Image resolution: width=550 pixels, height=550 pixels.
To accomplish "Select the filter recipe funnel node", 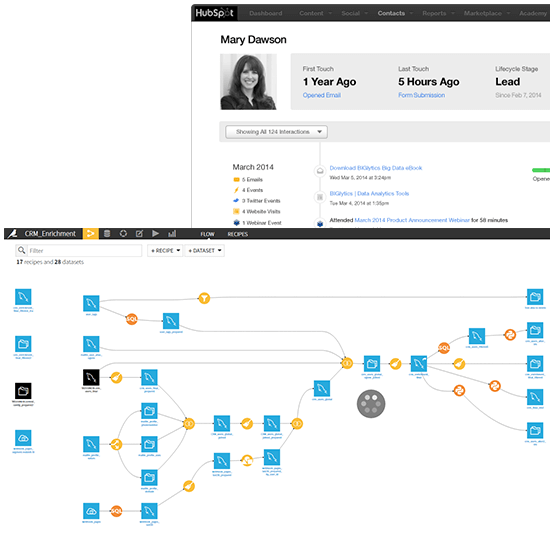I will (x=204, y=298).
